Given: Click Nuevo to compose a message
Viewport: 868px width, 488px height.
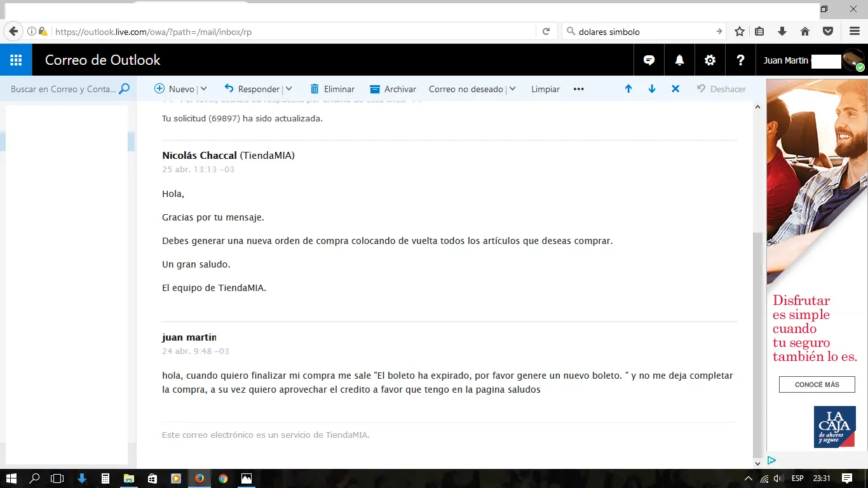Looking at the screenshot, I should point(175,89).
